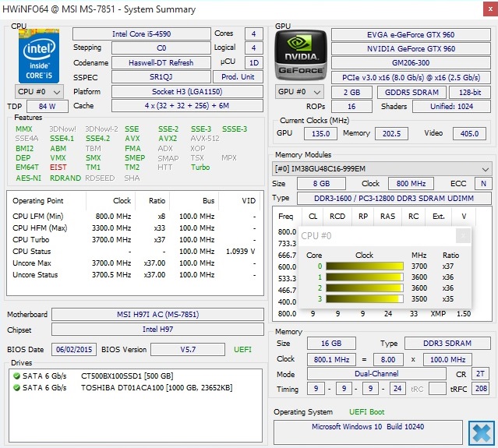Click the Haswell-DT Refresh codename field
This screenshot has width=498, height=448.
(x=161, y=63)
